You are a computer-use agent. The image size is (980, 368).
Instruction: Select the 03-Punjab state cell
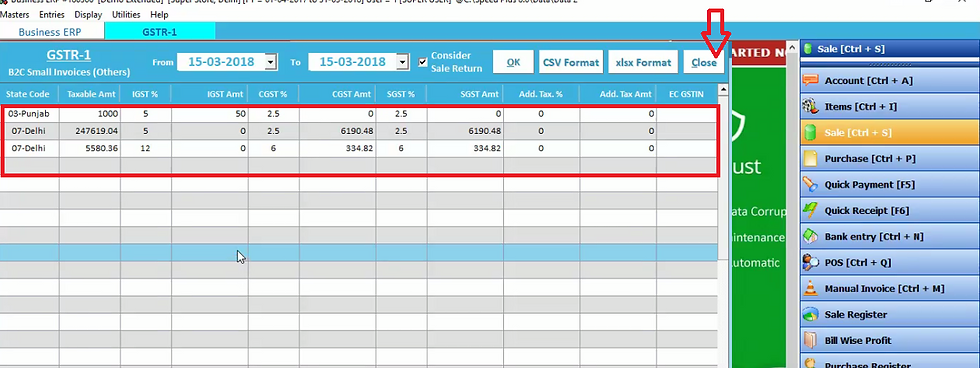pyautogui.click(x=30, y=114)
